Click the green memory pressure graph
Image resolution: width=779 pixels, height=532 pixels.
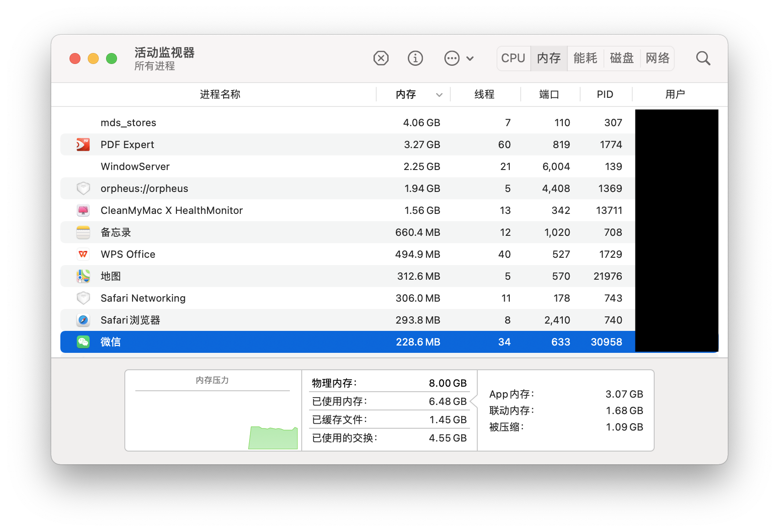click(x=273, y=438)
